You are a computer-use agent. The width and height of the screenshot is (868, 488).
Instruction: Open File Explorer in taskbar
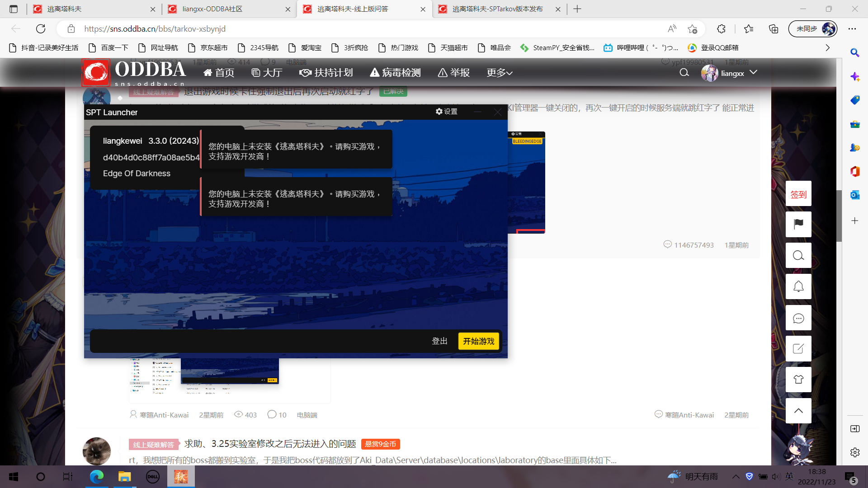pos(124,477)
